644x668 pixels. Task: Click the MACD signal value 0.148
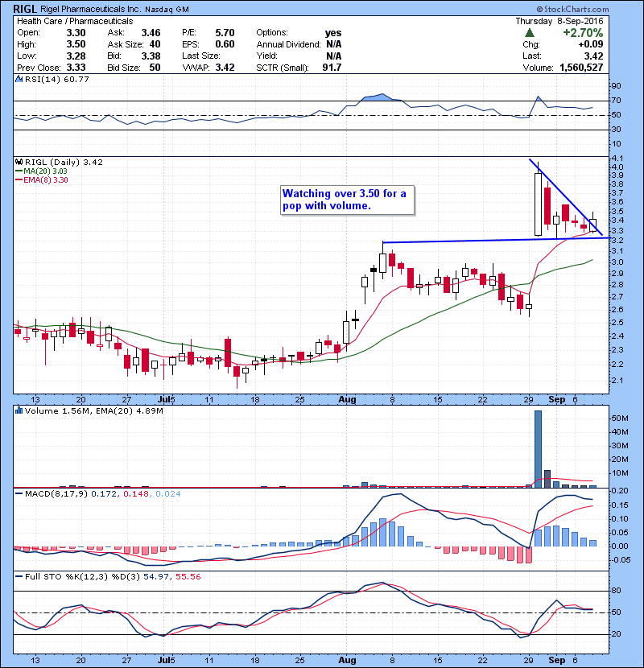pos(136,494)
